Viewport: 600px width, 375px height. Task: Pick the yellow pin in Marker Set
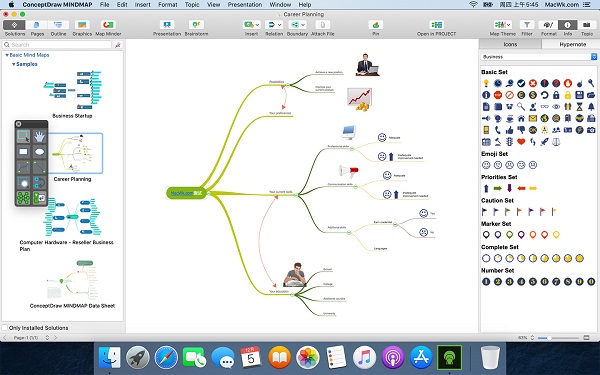click(556, 235)
